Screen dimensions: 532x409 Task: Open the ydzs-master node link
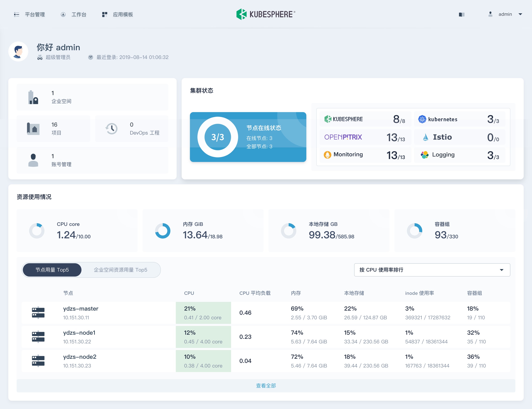(81, 309)
